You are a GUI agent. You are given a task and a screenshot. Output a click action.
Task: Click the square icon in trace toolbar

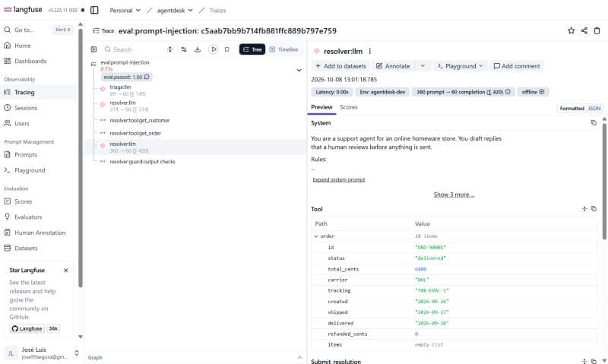click(x=226, y=49)
